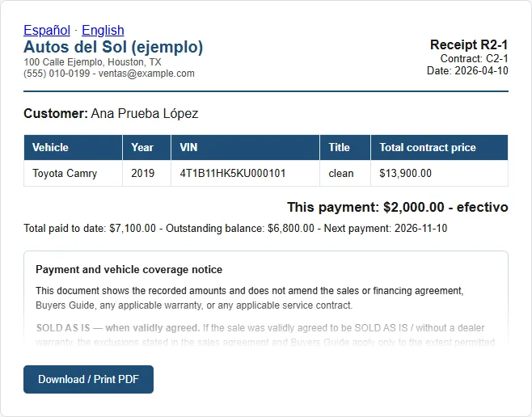Click the Total paid to date summary line
Viewport: 532px width, 417px height.
point(235,229)
